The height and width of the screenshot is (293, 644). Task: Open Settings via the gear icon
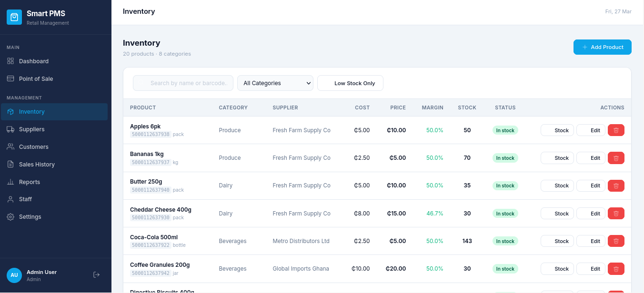[10, 216]
